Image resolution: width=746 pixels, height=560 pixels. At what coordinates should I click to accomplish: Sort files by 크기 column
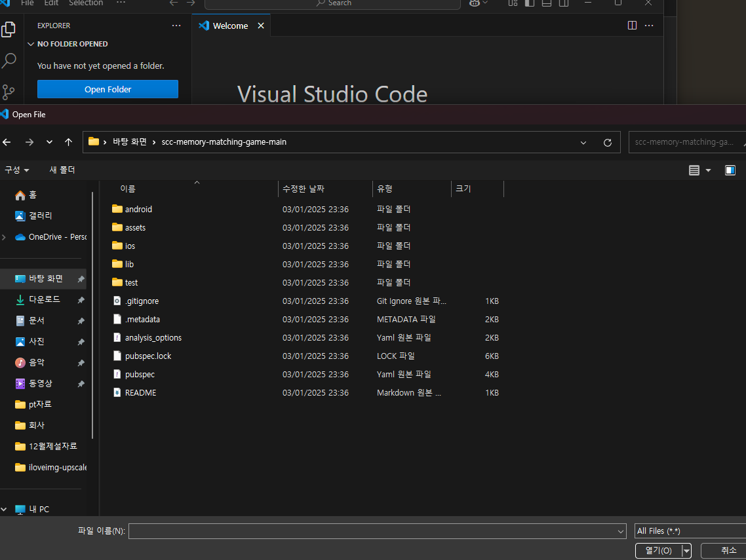click(x=463, y=189)
